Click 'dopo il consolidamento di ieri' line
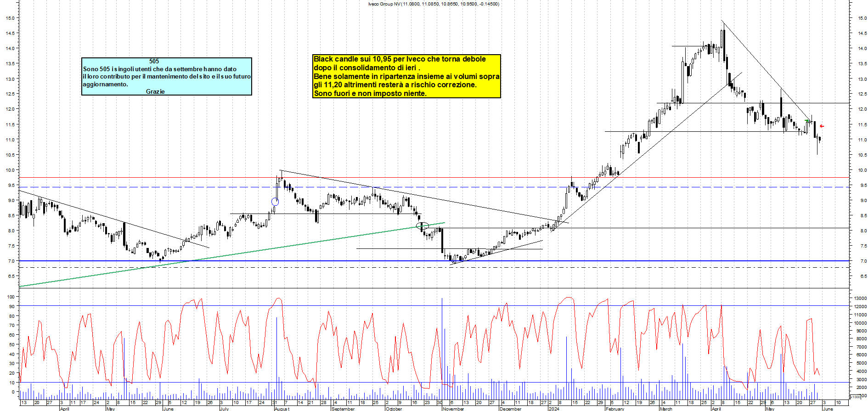 coord(367,68)
